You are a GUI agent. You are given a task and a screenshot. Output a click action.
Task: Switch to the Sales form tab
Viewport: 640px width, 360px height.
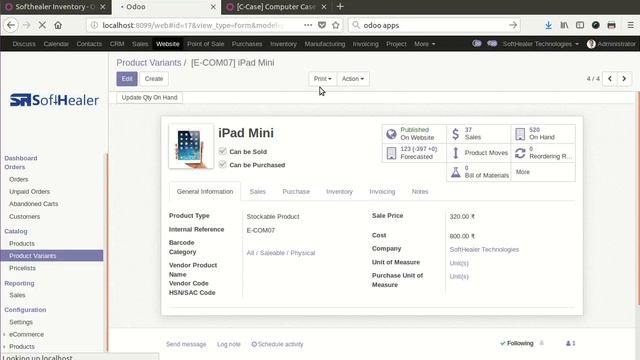tap(258, 191)
